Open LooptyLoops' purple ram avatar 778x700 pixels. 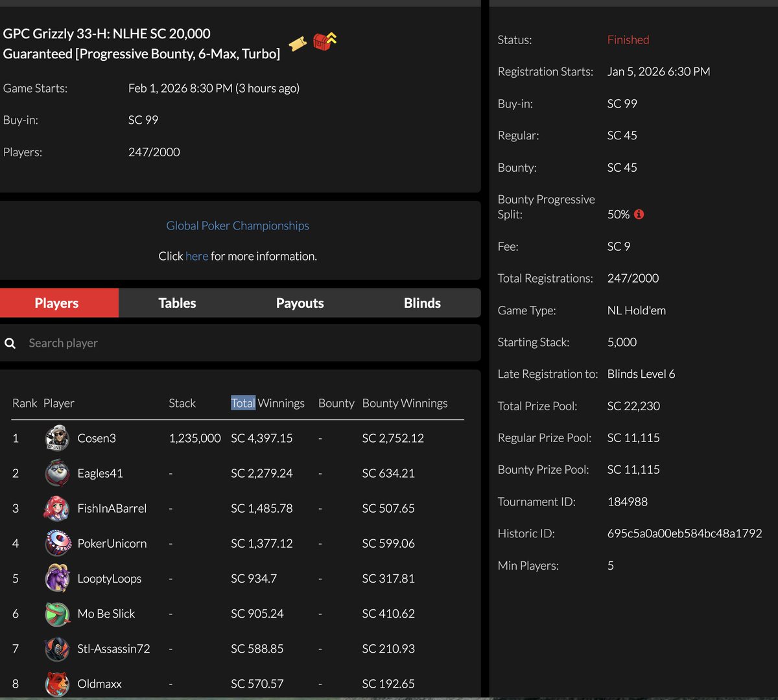click(57, 578)
